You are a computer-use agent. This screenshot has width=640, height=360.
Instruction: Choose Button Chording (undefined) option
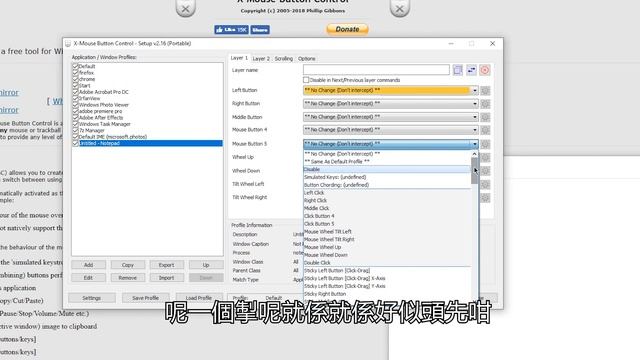point(387,185)
